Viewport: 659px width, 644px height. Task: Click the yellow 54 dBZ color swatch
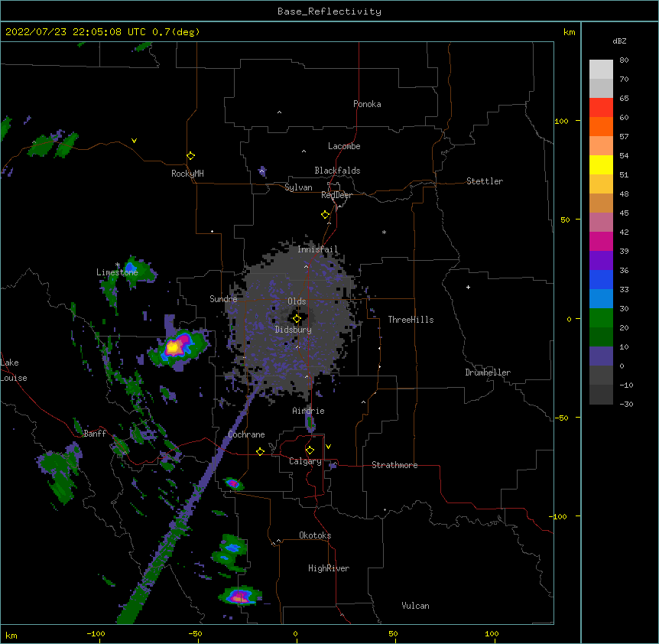coord(601,164)
